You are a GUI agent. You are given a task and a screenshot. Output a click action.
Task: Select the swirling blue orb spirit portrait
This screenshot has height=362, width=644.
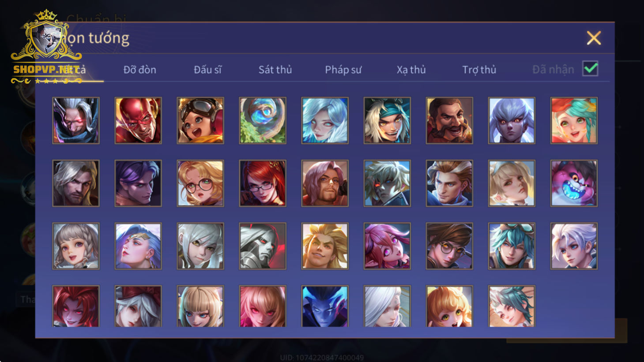(x=263, y=120)
